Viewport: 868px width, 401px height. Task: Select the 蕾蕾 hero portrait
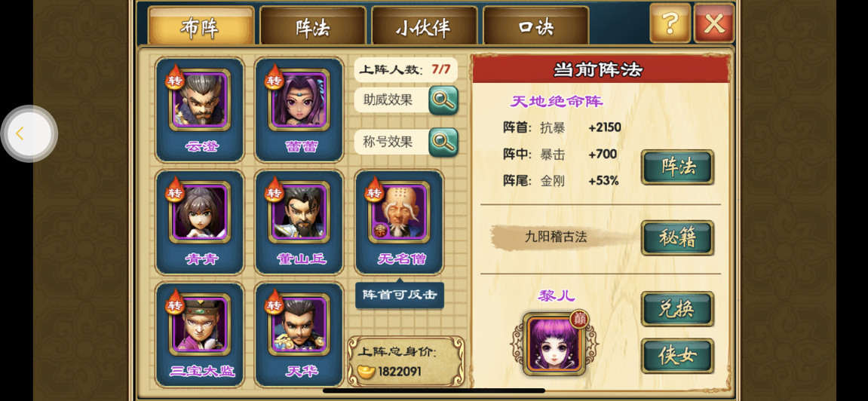(x=299, y=100)
